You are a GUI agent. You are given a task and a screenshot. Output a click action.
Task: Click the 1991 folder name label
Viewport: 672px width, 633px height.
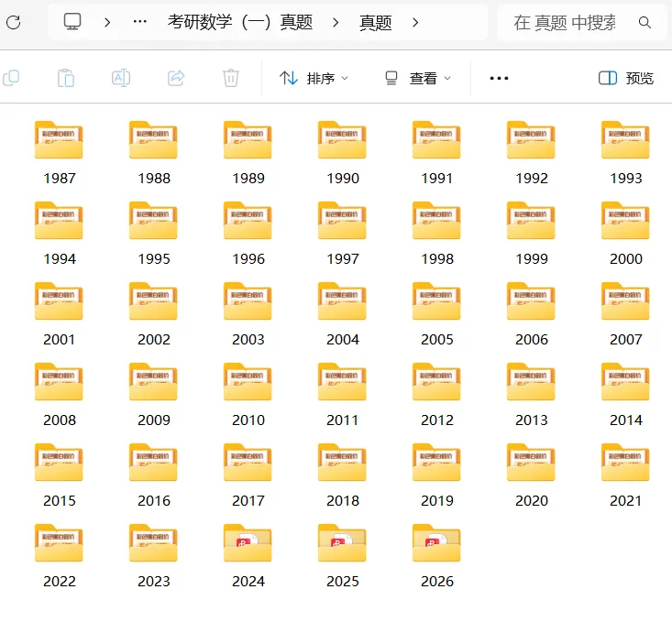[436, 178]
